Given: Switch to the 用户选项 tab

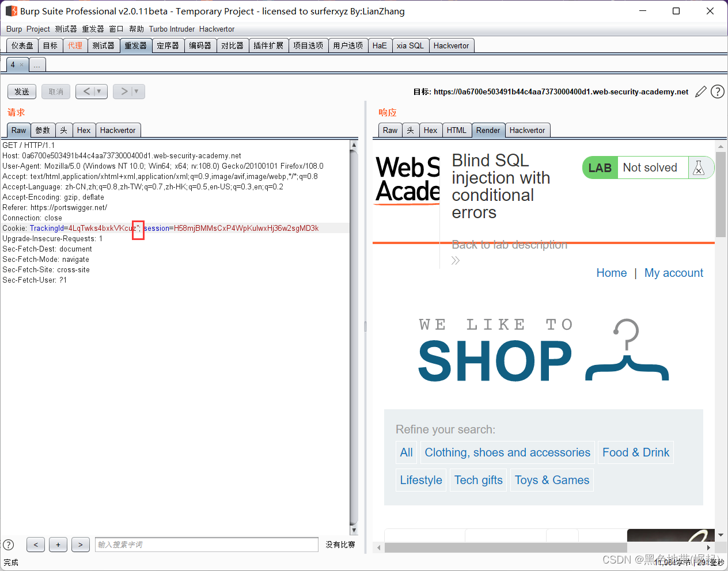Looking at the screenshot, I should 348,45.
